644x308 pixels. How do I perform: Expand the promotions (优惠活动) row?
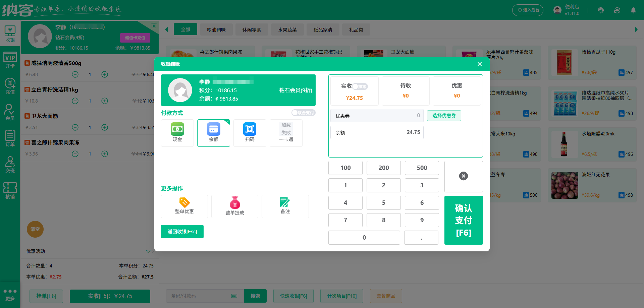coord(90,251)
